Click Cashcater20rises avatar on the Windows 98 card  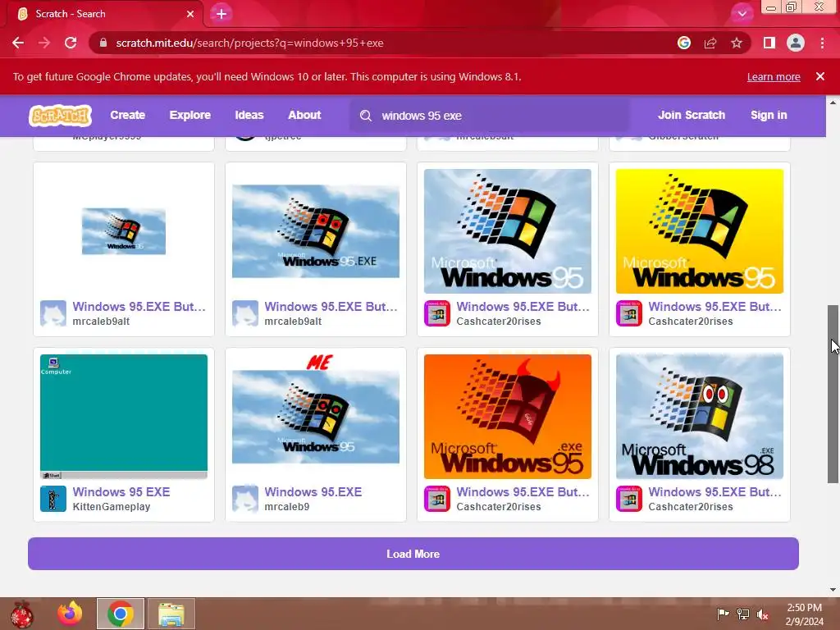coord(629,499)
